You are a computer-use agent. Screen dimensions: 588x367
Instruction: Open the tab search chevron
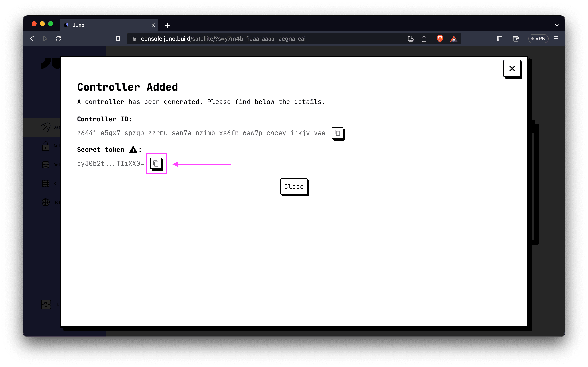pyautogui.click(x=557, y=25)
